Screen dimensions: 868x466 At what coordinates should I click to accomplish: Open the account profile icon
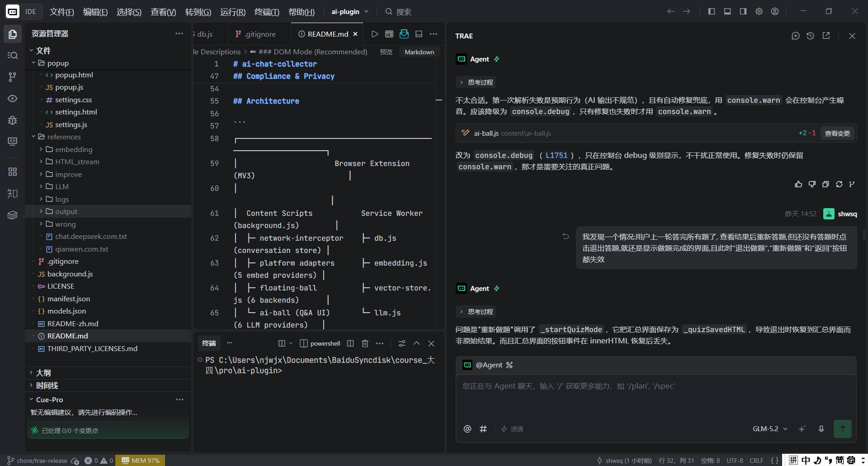[x=775, y=11]
